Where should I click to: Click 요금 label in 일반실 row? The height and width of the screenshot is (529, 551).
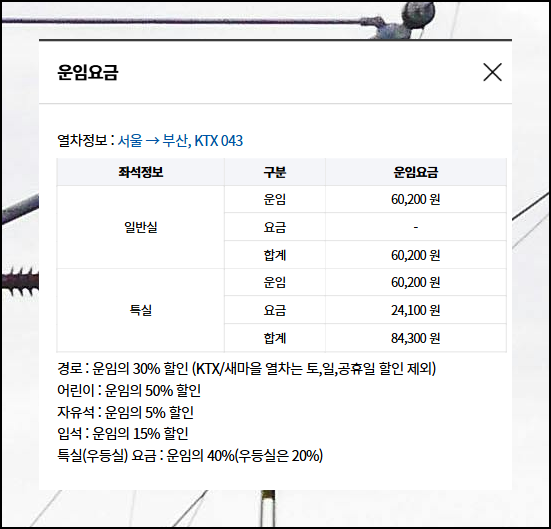click(275, 227)
